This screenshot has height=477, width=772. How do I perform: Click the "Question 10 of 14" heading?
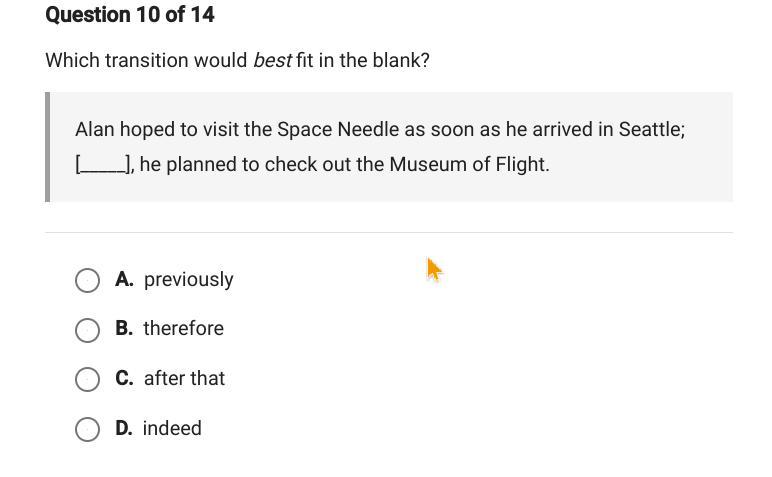[130, 15]
